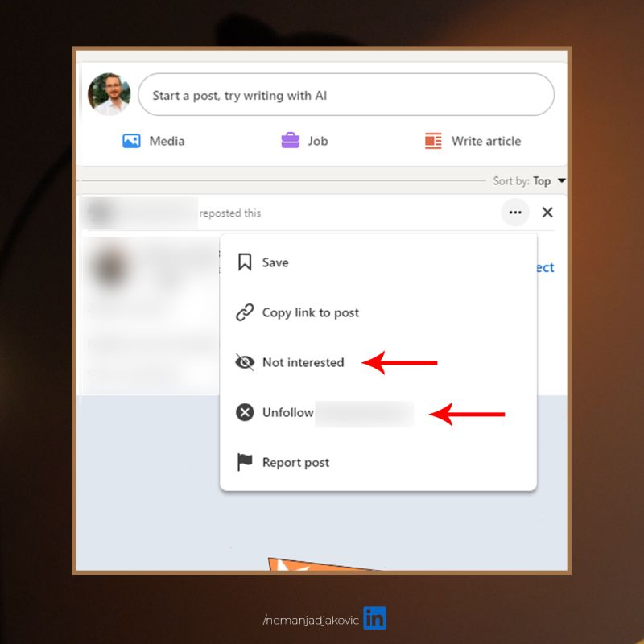
Task: Click the LinkedIn logo at the bottom
Action: coord(374,618)
